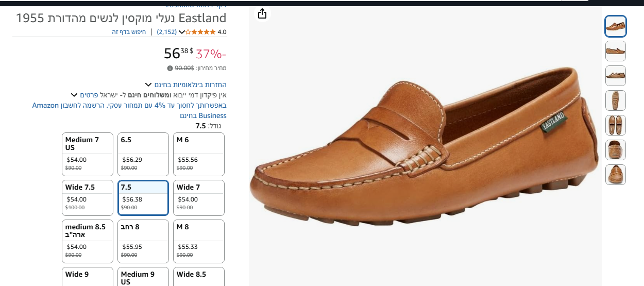Click the star rating icons

pos(200,32)
